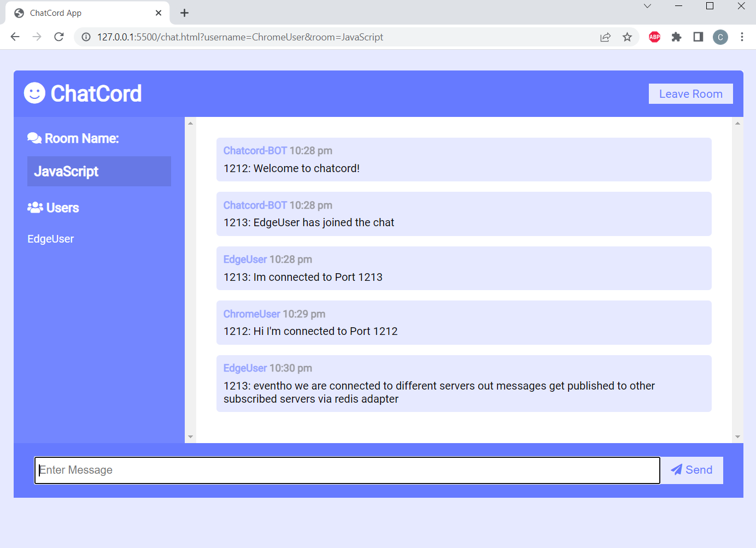Focus the Enter Message input field
The height and width of the screenshot is (548, 756).
(347, 470)
